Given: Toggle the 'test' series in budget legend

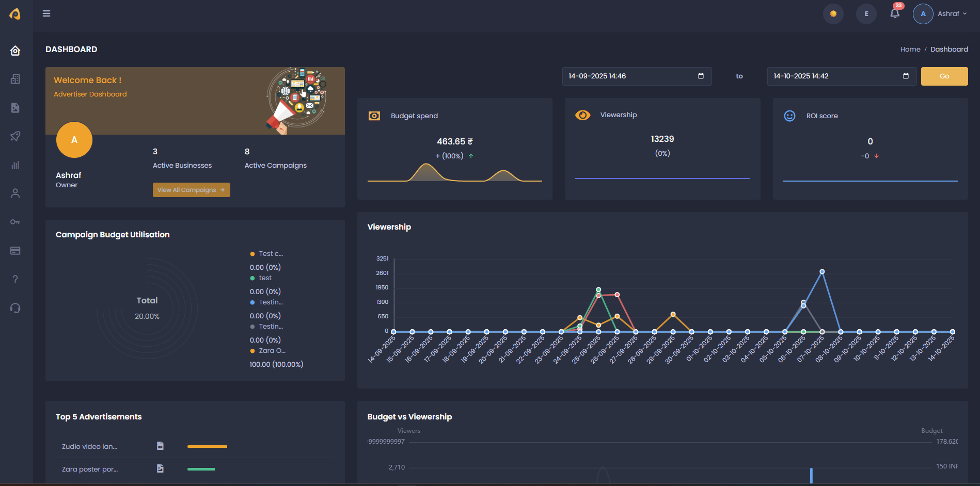Looking at the screenshot, I should 261,278.
